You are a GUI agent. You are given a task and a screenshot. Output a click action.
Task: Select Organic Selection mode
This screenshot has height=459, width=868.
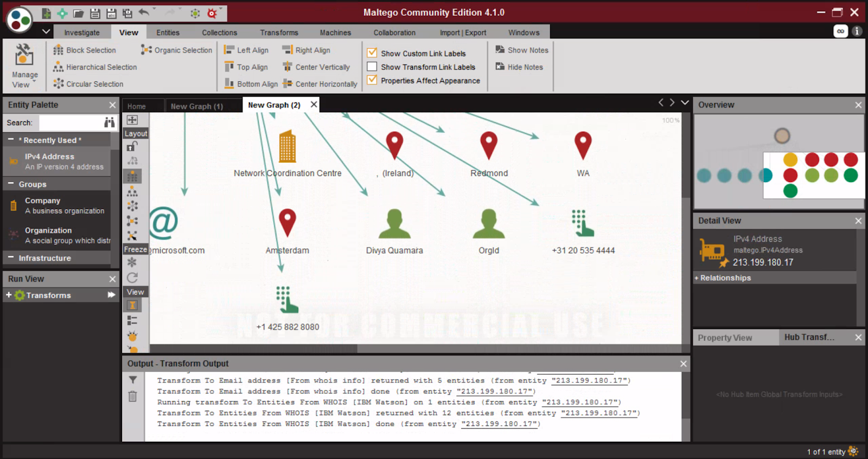click(x=176, y=50)
